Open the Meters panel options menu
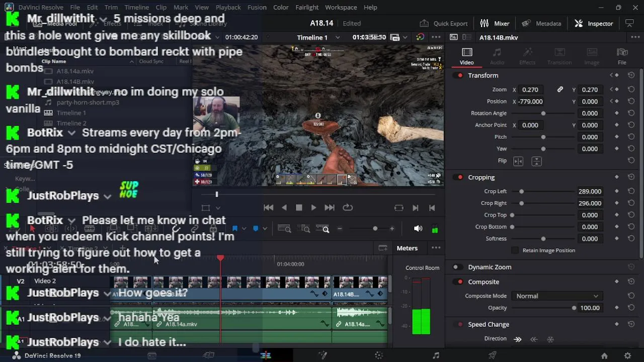Screen dimensions: 644x362 point(436,248)
